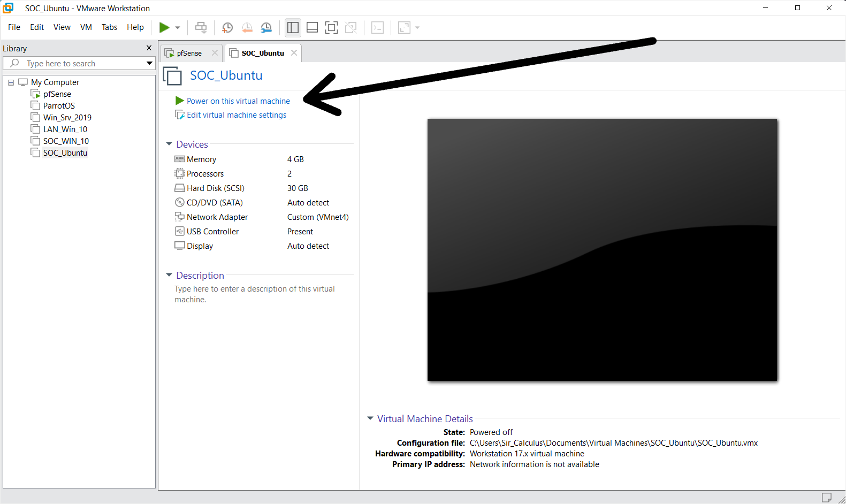Image resolution: width=846 pixels, height=504 pixels.
Task: Select ParrotOS in the library tree
Action: 59,106
